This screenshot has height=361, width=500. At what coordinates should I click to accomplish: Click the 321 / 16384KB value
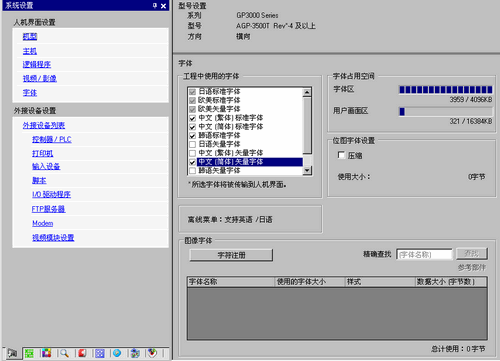471,121
